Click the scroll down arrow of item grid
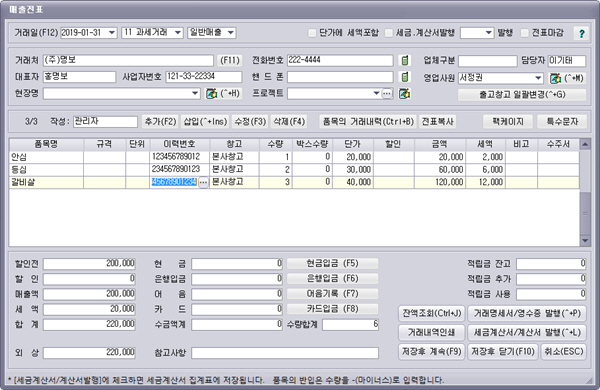The height and width of the screenshot is (390, 600). [x=585, y=241]
